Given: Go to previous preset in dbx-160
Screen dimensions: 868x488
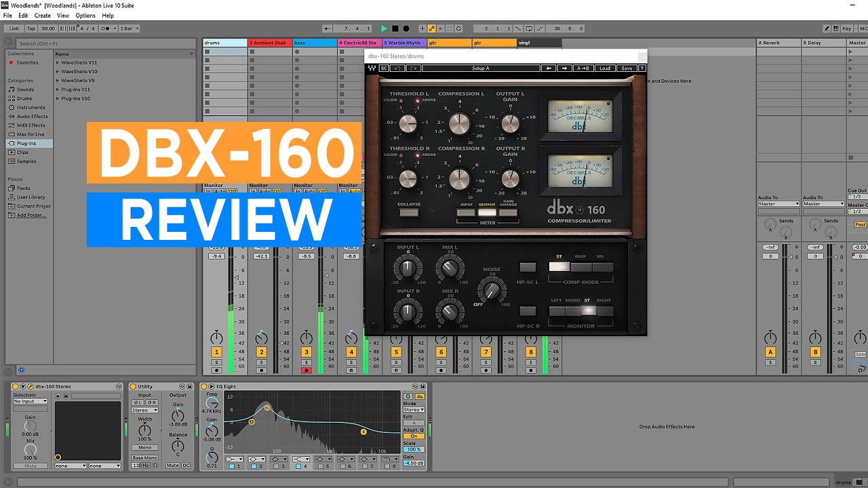Looking at the screenshot, I should (549, 68).
